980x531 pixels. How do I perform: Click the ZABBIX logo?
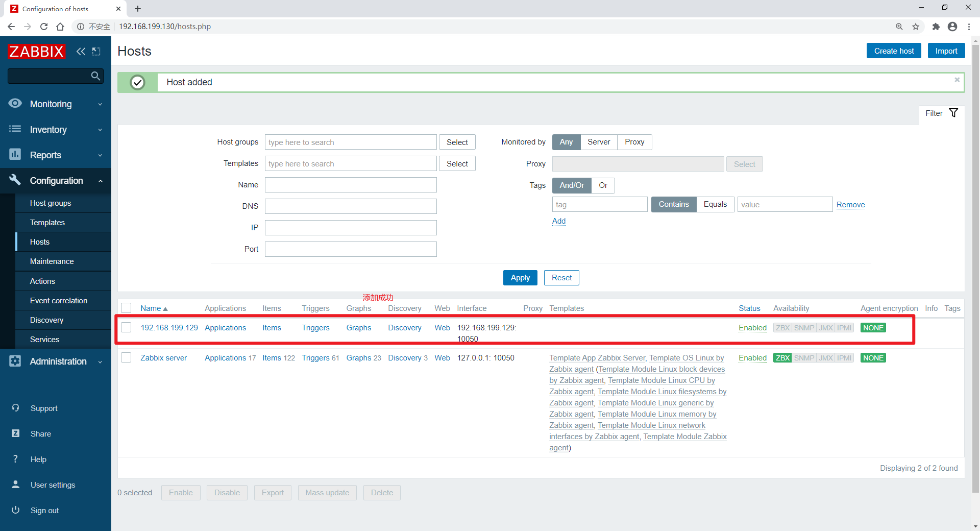click(36, 51)
